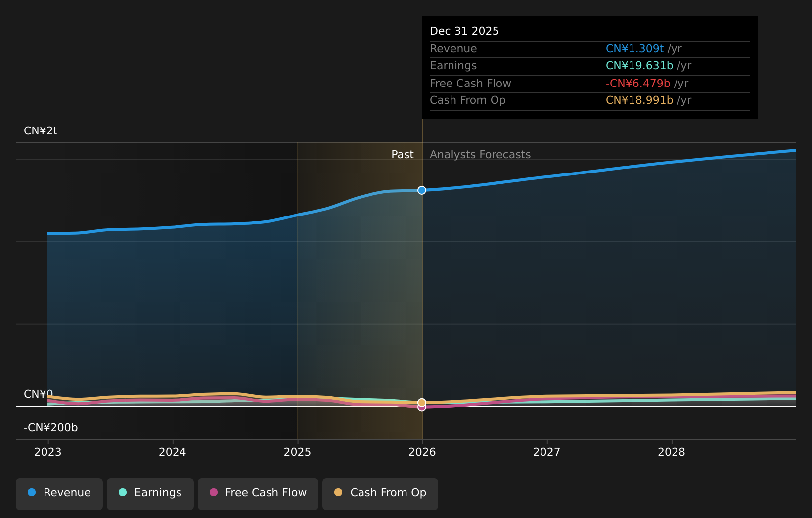Select the 2027 x-axis year label
The image size is (812, 518).
click(x=547, y=452)
